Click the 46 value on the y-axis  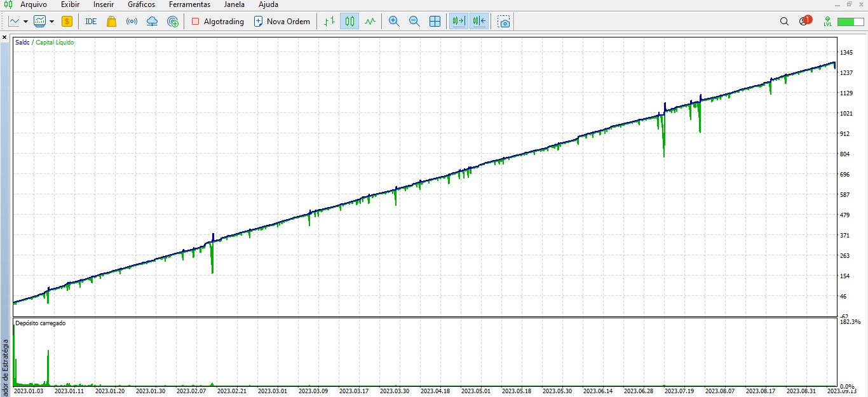coord(843,296)
